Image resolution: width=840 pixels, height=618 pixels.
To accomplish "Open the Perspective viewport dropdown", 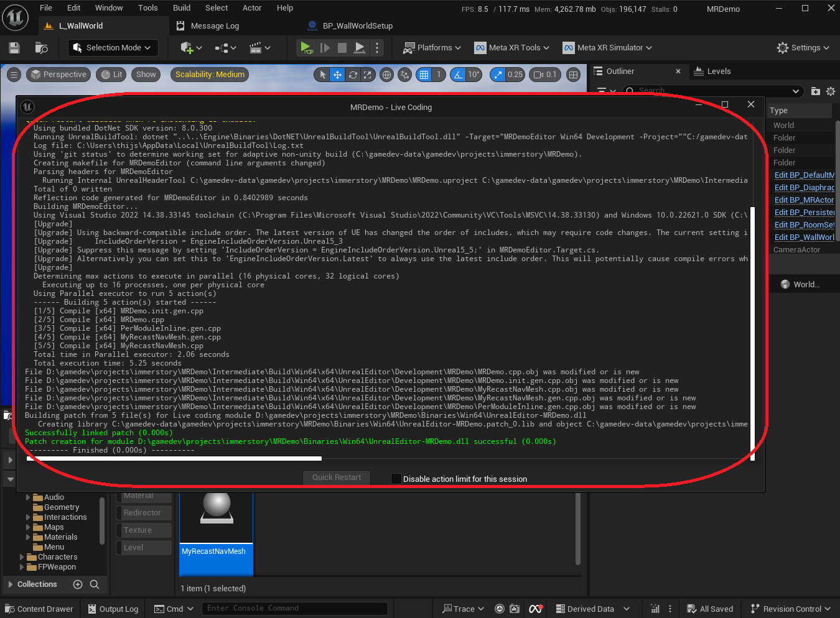I will point(58,74).
